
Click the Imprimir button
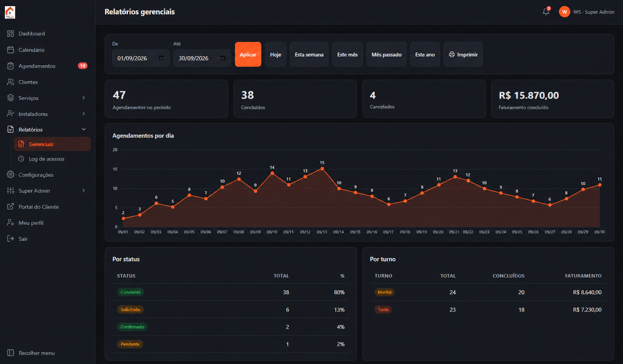[463, 54]
